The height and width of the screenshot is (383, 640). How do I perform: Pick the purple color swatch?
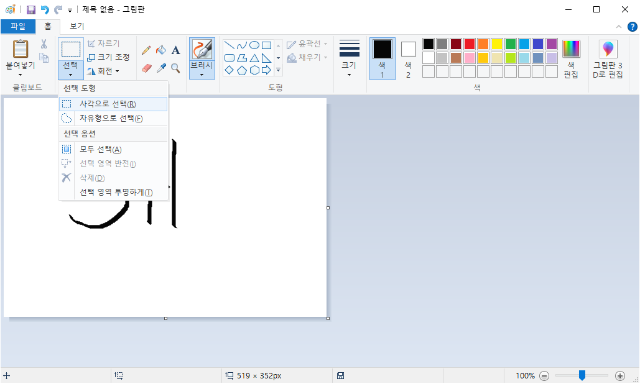tap(552, 44)
